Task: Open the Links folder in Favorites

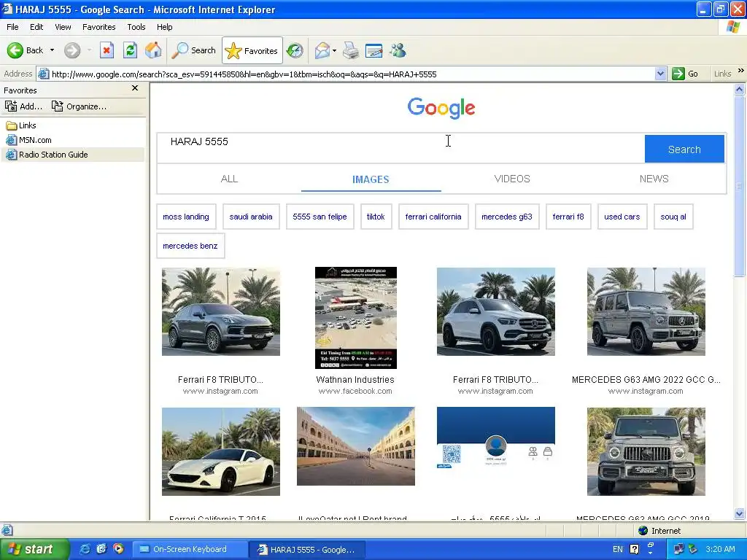Action: click(x=21, y=125)
